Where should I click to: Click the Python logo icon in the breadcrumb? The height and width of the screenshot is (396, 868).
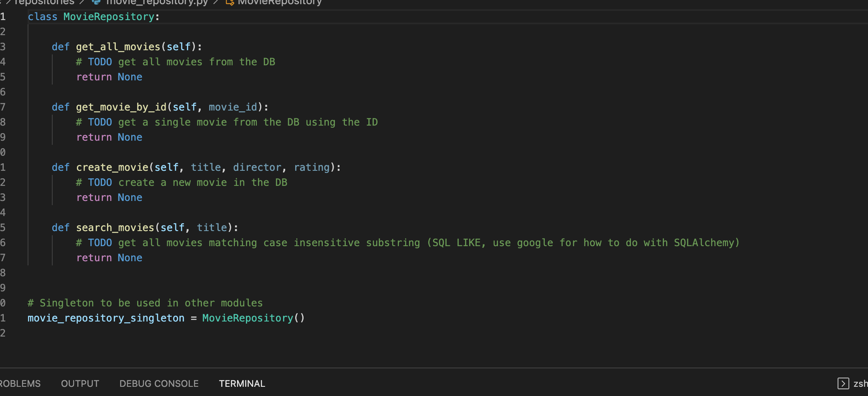pos(96,3)
